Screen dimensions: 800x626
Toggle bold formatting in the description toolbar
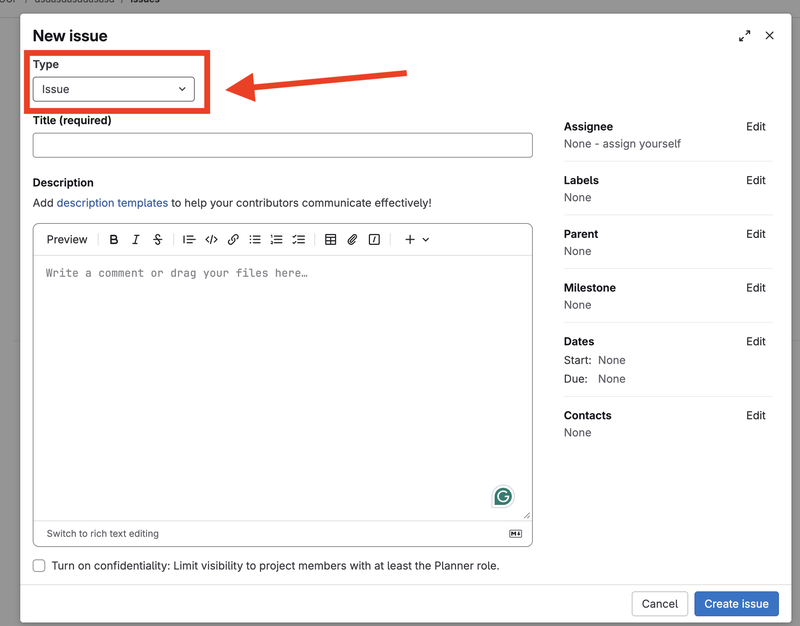click(x=114, y=240)
